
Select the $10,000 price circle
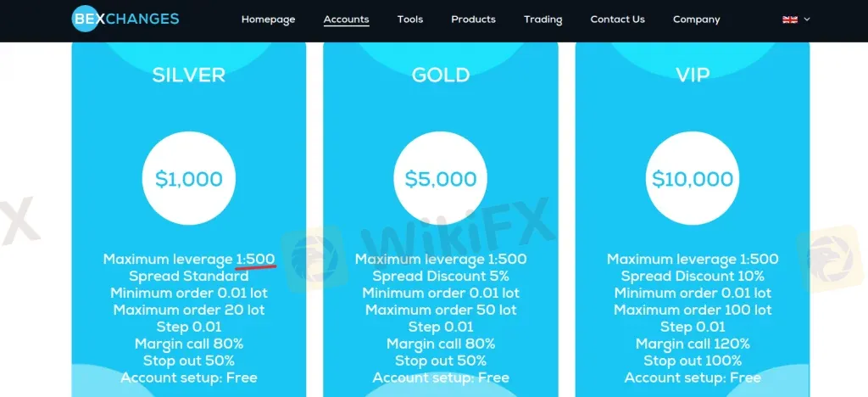point(693,179)
